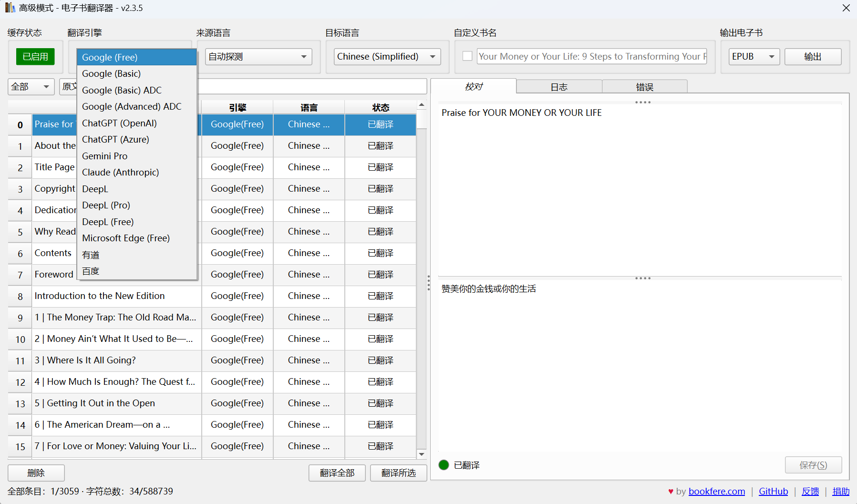Click the vertical splitter handle between panels
This screenshot has width=857, height=504.
(x=429, y=283)
